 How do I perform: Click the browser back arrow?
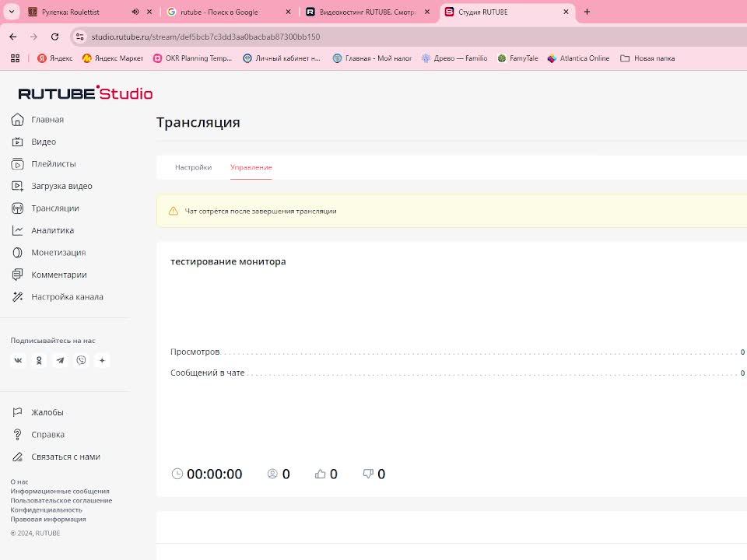(x=13, y=37)
